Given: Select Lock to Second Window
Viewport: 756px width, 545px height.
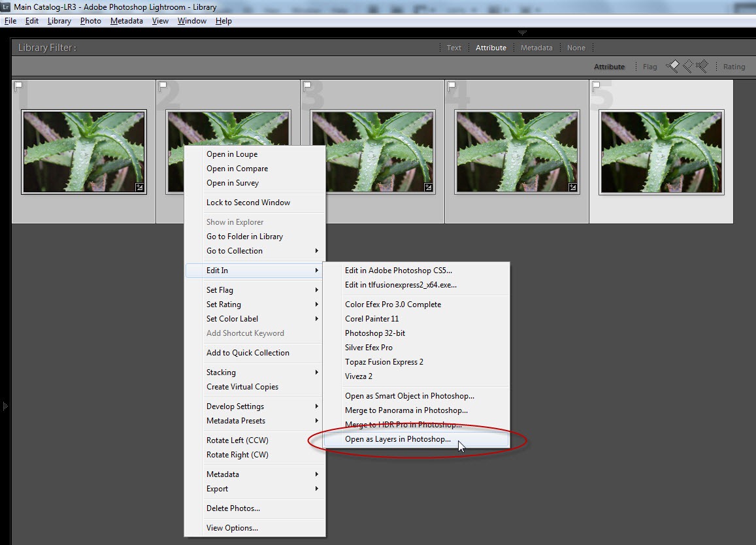Looking at the screenshot, I should (255, 203).
